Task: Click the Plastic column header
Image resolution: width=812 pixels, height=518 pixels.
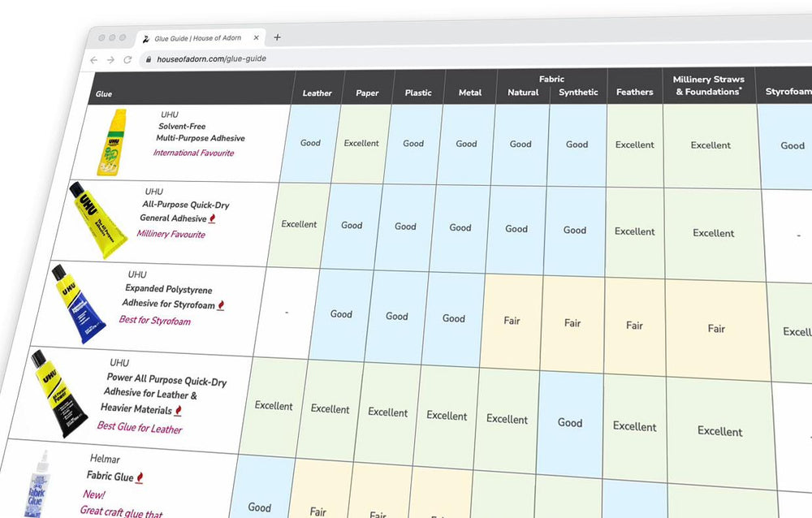Action: (418, 93)
